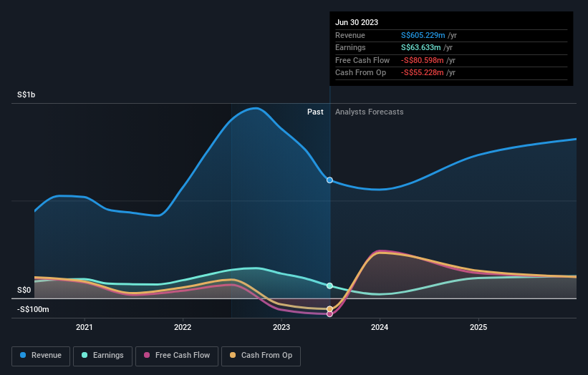Click the S$1b y-axis label
Viewport: 588px width, 375px height.
point(26,94)
